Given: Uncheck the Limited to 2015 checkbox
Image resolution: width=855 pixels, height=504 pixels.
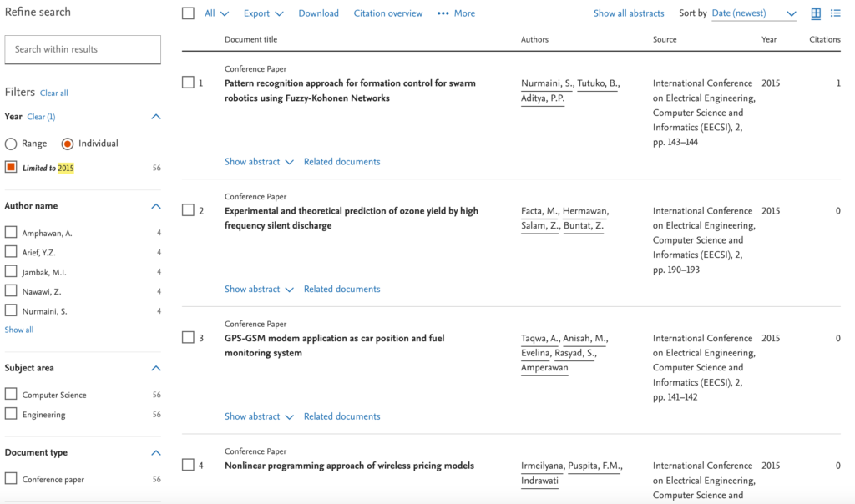Looking at the screenshot, I should [x=11, y=168].
